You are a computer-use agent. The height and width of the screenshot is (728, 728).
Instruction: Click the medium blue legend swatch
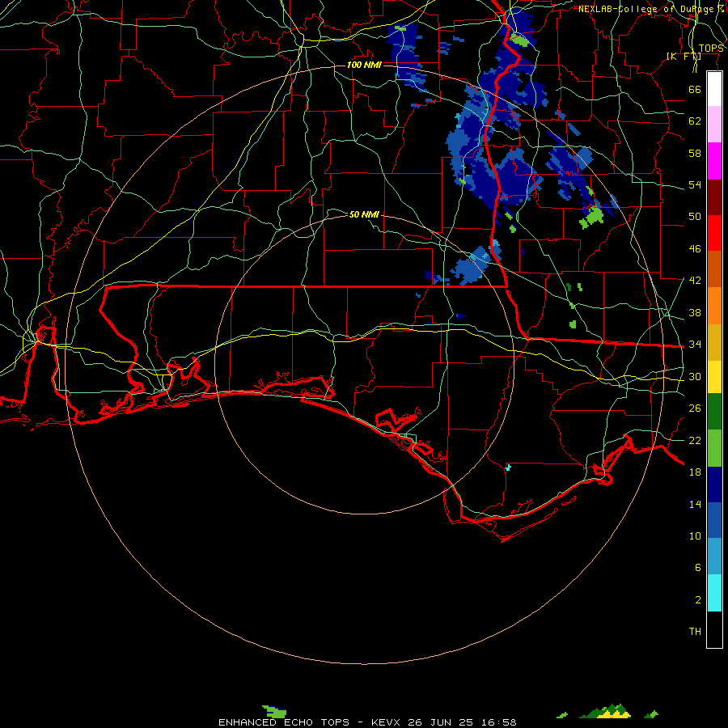pyautogui.click(x=714, y=520)
